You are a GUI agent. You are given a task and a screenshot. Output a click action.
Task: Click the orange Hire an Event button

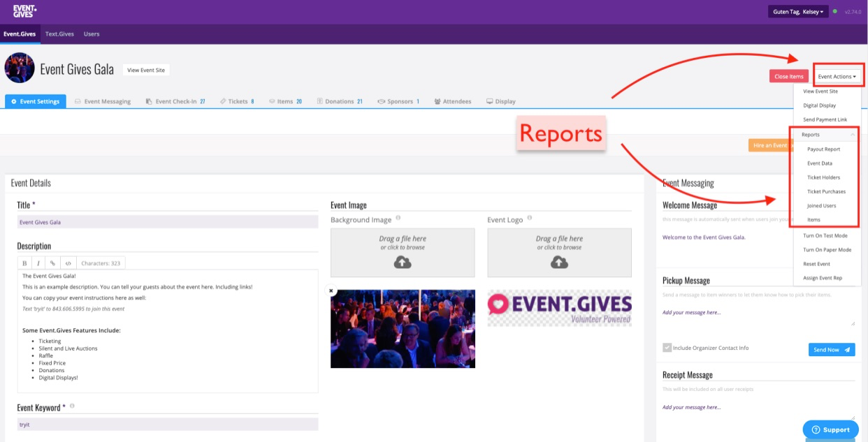[770, 145]
